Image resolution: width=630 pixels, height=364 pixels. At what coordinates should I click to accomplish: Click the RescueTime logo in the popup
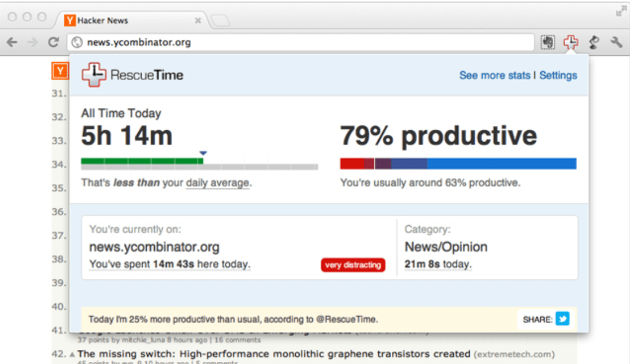pos(133,74)
